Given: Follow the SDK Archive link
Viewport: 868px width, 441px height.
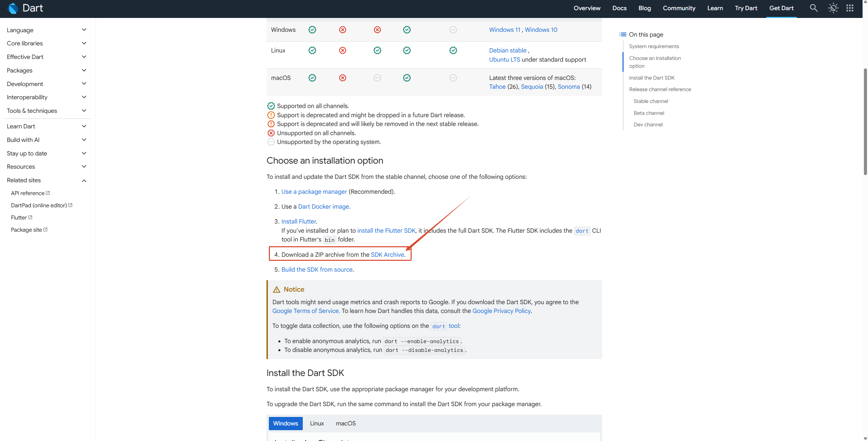Looking at the screenshot, I should pos(387,255).
